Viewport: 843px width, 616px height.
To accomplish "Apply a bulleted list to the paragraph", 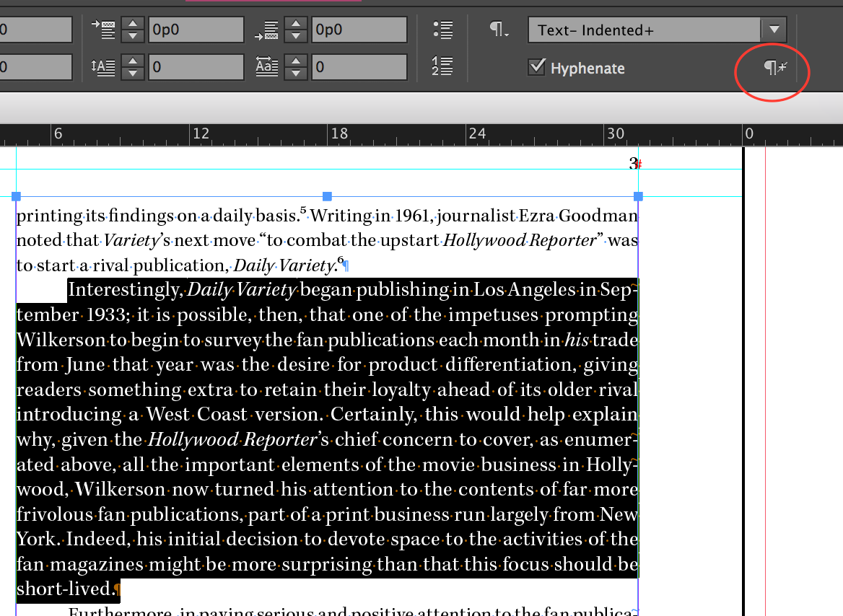I will pyautogui.click(x=442, y=30).
